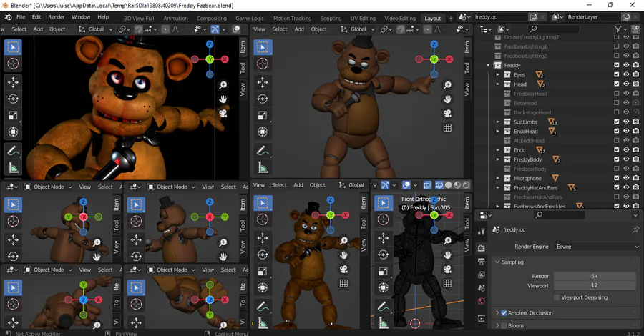Pin the freddy.qc properties context
Image resolution: width=644 pixels, height=336 pixels.
[636, 229]
